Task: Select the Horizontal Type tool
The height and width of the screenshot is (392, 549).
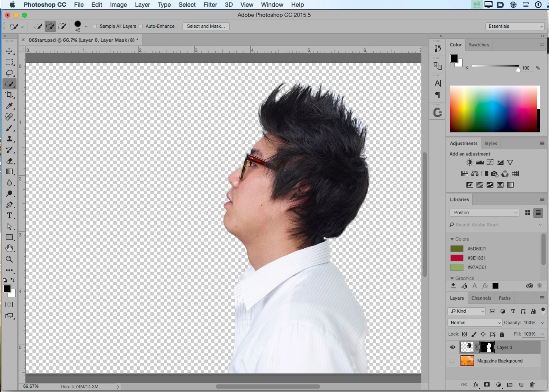Action: 9,215
